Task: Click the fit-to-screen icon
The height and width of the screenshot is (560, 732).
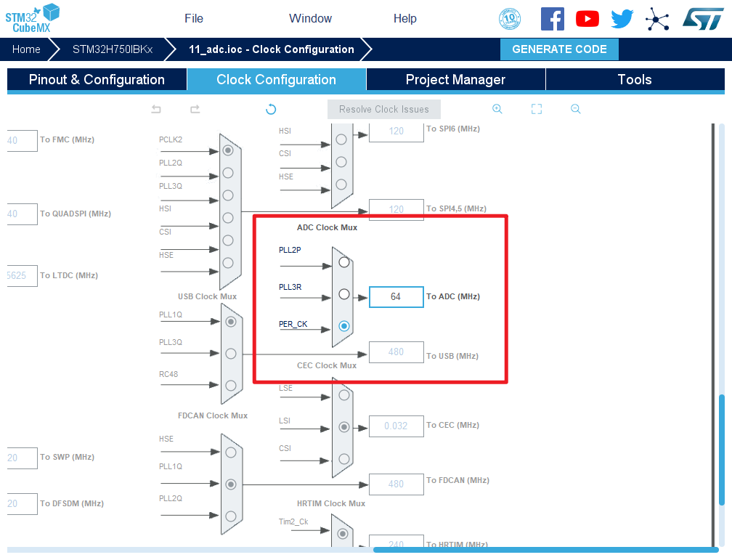Action: pos(537,109)
